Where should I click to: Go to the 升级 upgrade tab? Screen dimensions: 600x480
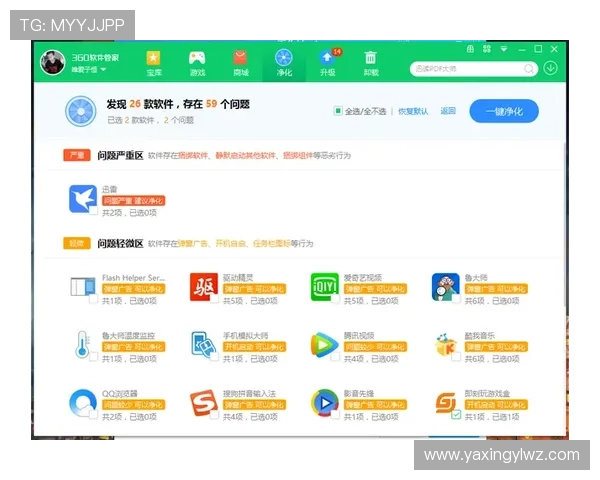pyautogui.click(x=328, y=63)
